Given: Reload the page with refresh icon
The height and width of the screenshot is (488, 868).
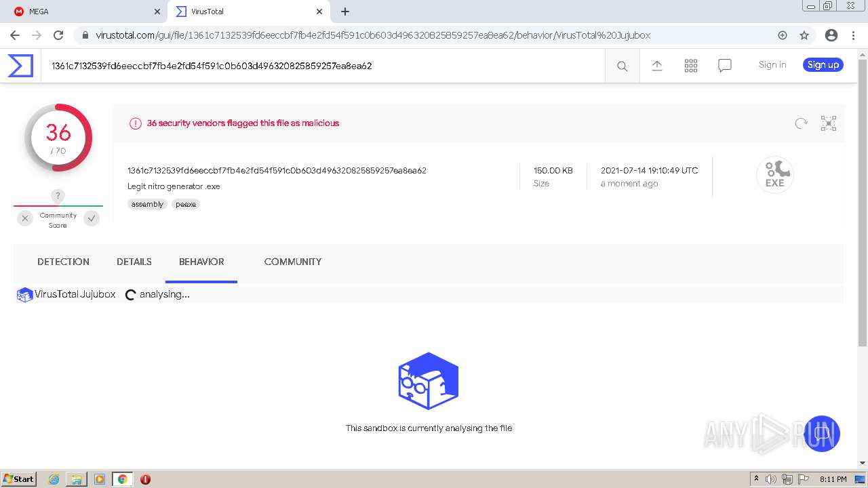Looking at the screenshot, I should [x=58, y=35].
